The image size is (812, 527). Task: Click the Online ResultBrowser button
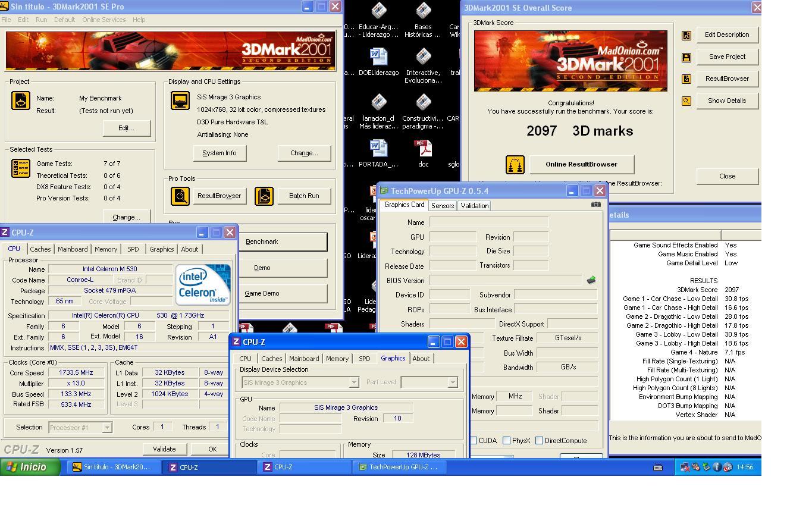click(582, 164)
